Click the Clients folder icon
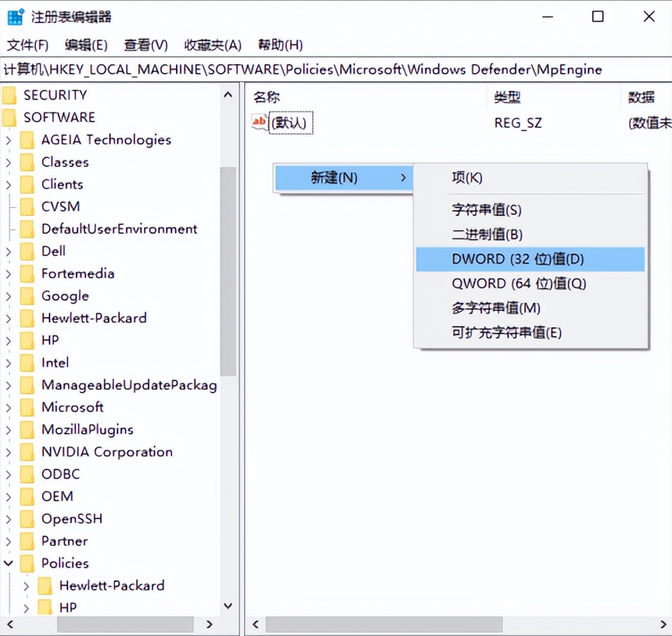Viewport: 672px width, 636px height. [27, 184]
